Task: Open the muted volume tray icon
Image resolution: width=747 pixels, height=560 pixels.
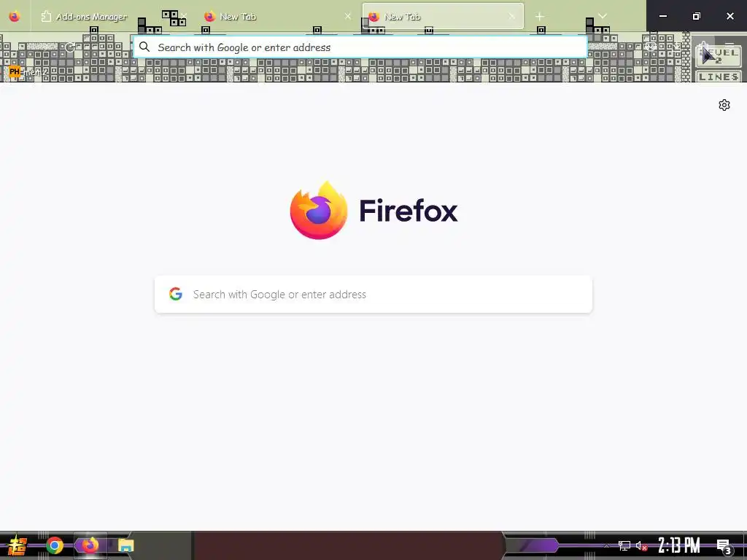Action: tap(641, 545)
